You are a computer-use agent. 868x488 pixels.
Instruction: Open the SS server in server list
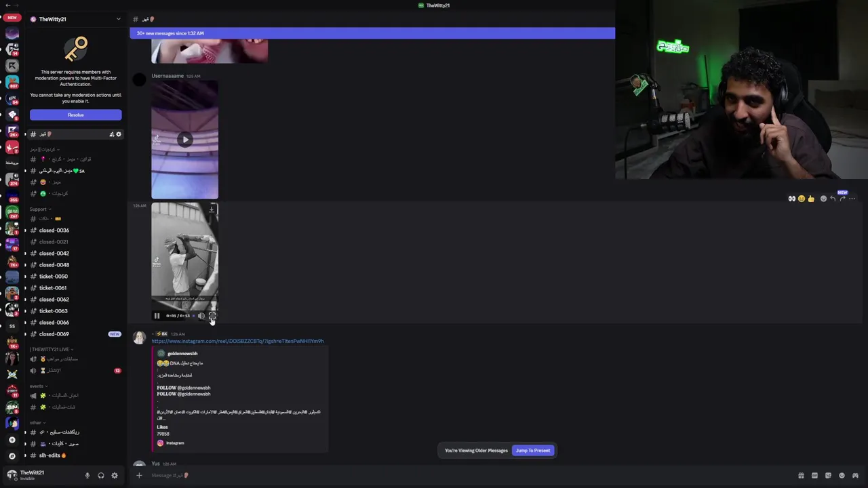(12, 326)
